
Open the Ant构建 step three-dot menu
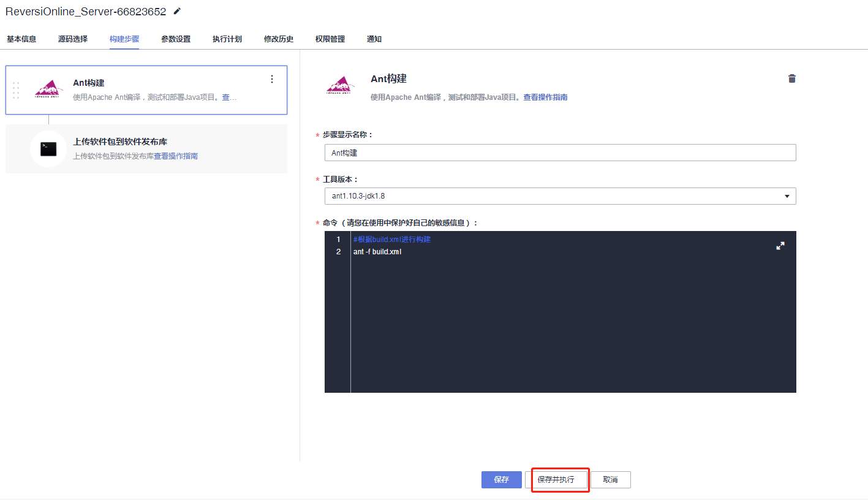click(272, 79)
